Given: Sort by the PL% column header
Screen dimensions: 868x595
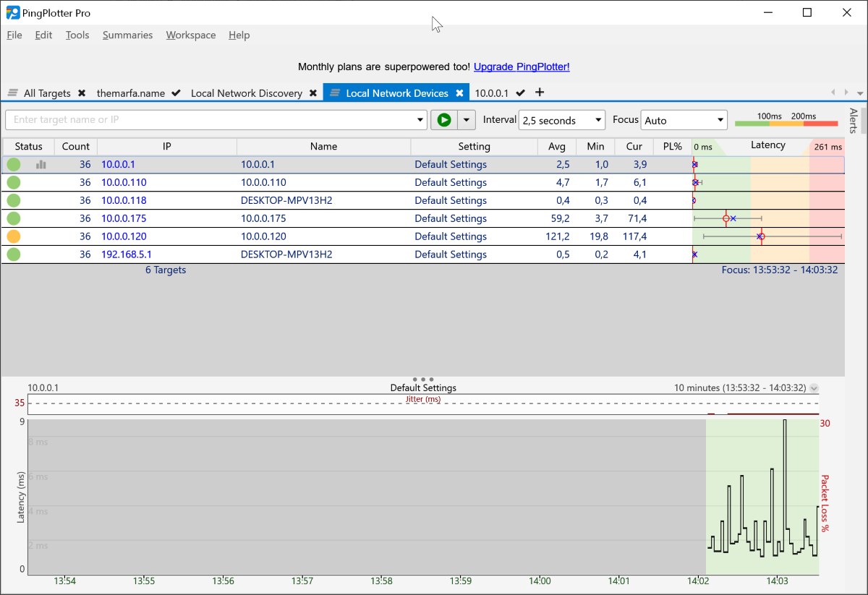Looking at the screenshot, I should [x=673, y=146].
